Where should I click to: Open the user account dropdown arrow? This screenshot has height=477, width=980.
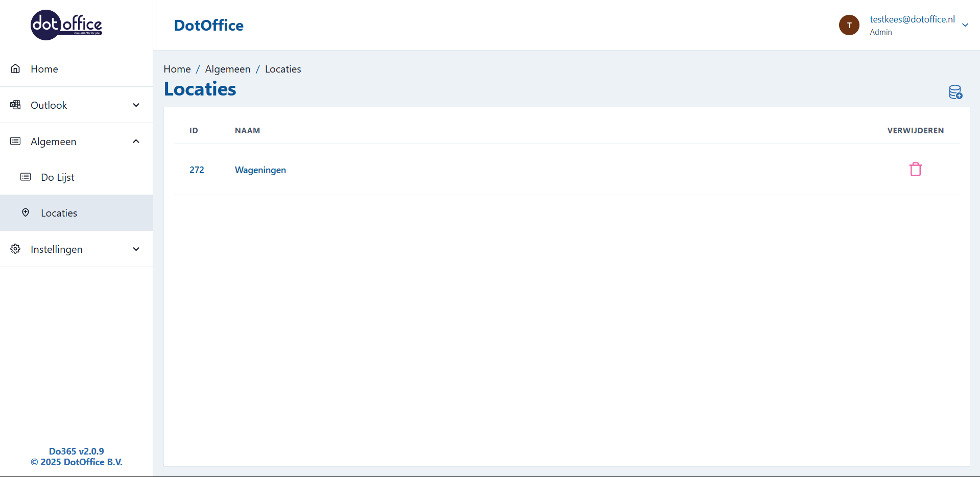click(965, 25)
